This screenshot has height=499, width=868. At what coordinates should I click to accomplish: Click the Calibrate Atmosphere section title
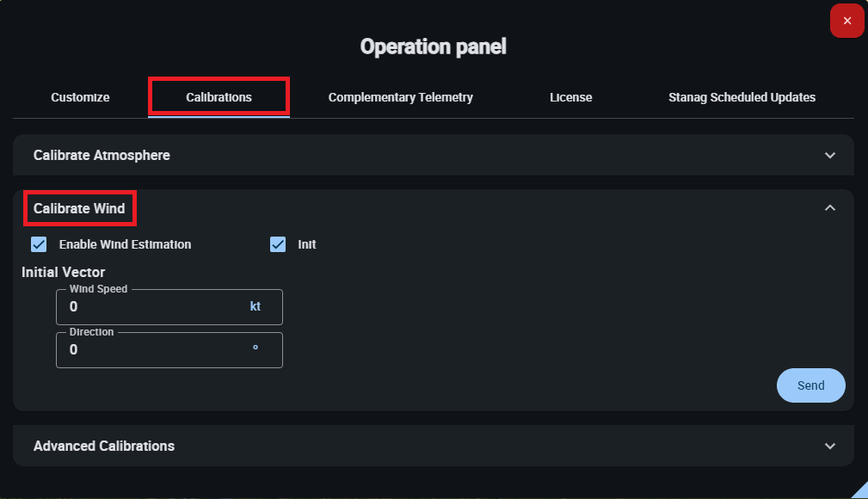point(102,156)
